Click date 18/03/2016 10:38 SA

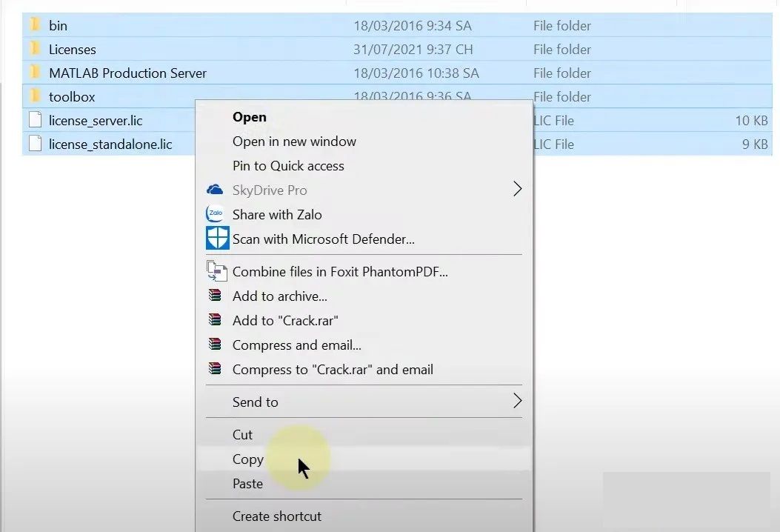[416, 73]
